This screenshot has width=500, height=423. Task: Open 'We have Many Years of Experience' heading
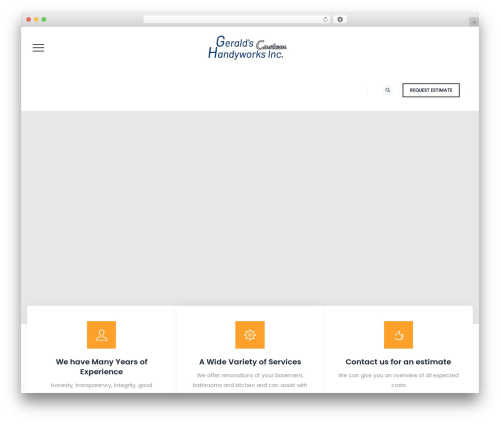[101, 367]
